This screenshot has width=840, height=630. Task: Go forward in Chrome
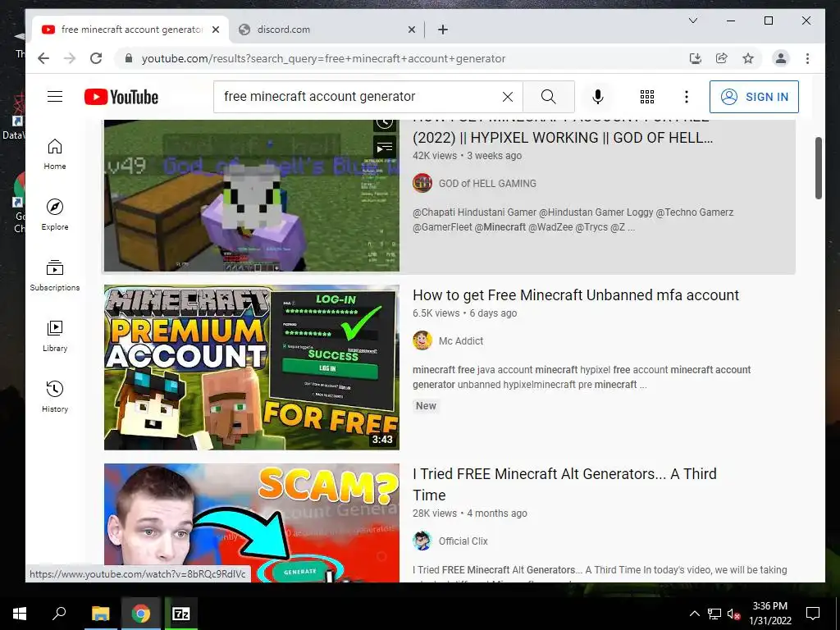pos(70,58)
